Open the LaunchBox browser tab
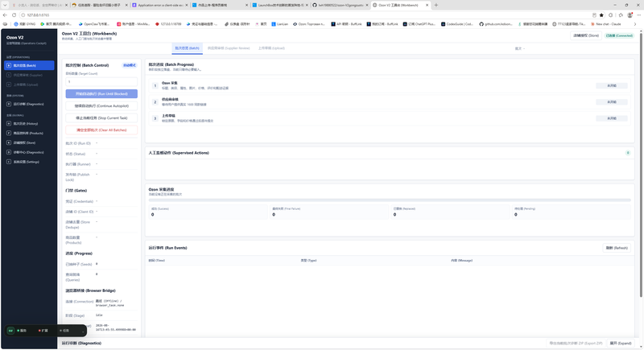Screen dimensions: 644x350 coord(279,5)
